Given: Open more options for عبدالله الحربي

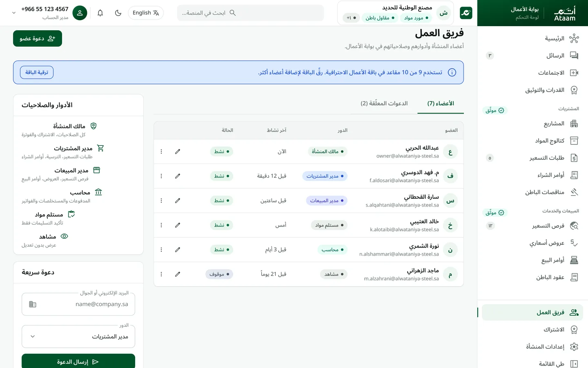Looking at the screenshot, I should [161, 151].
